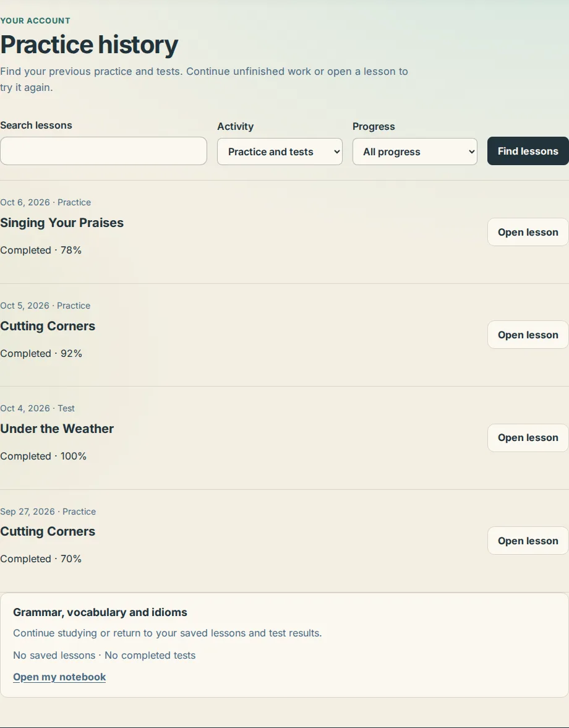
Task: Click the "Oct 4, 2026 · Test" date line
Action: [x=38, y=408]
